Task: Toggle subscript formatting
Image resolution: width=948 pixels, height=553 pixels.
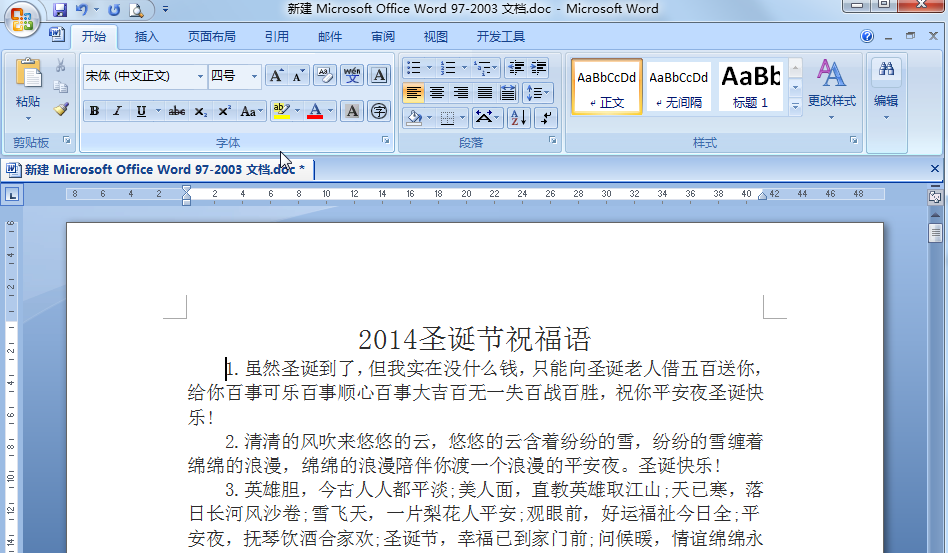Action: click(x=201, y=111)
